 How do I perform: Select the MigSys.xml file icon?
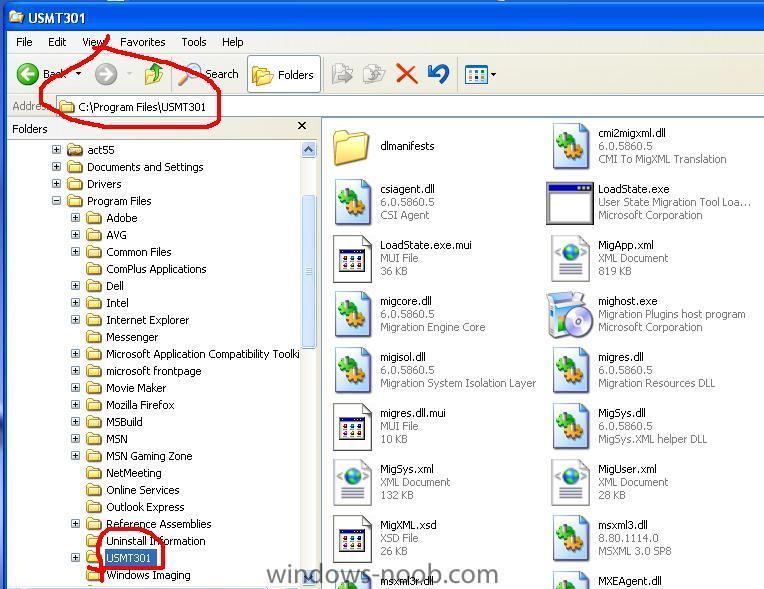click(352, 482)
